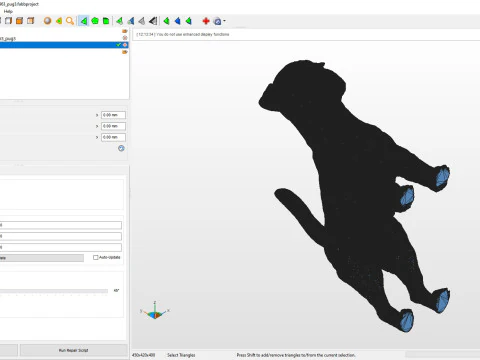Click the orange icon on the selected tree row
480x360 pixels.
coord(125,45)
